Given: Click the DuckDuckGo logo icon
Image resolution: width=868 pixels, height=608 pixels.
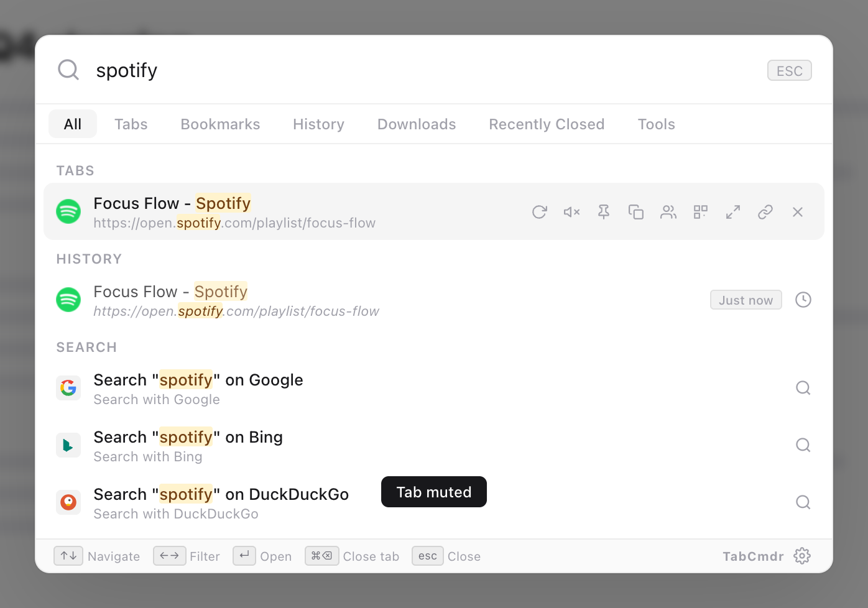Looking at the screenshot, I should (x=68, y=502).
